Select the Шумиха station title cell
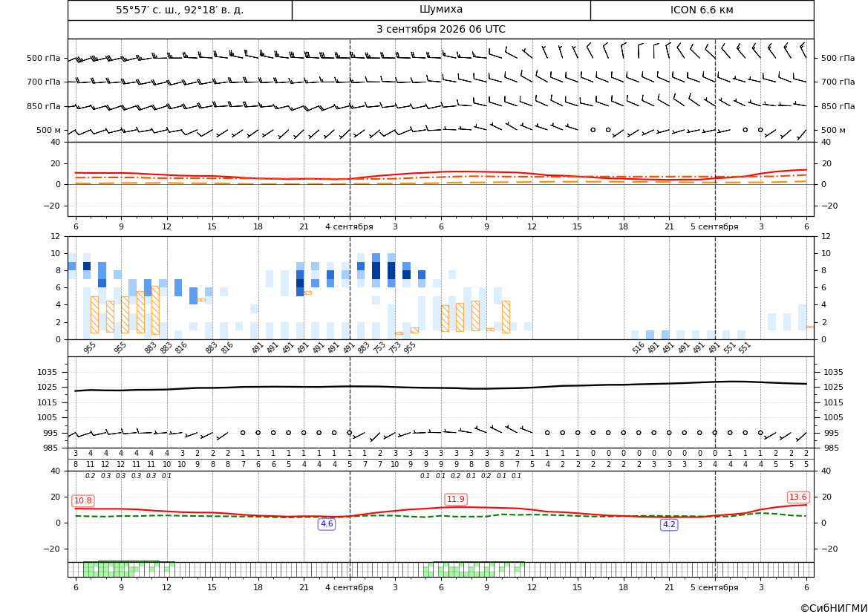This screenshot has width=868, height=614. pyautogui.click(x=441, y=10)
